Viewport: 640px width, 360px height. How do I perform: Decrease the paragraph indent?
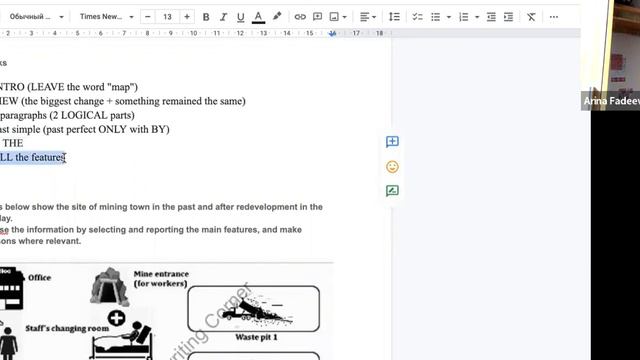point(491,17)
